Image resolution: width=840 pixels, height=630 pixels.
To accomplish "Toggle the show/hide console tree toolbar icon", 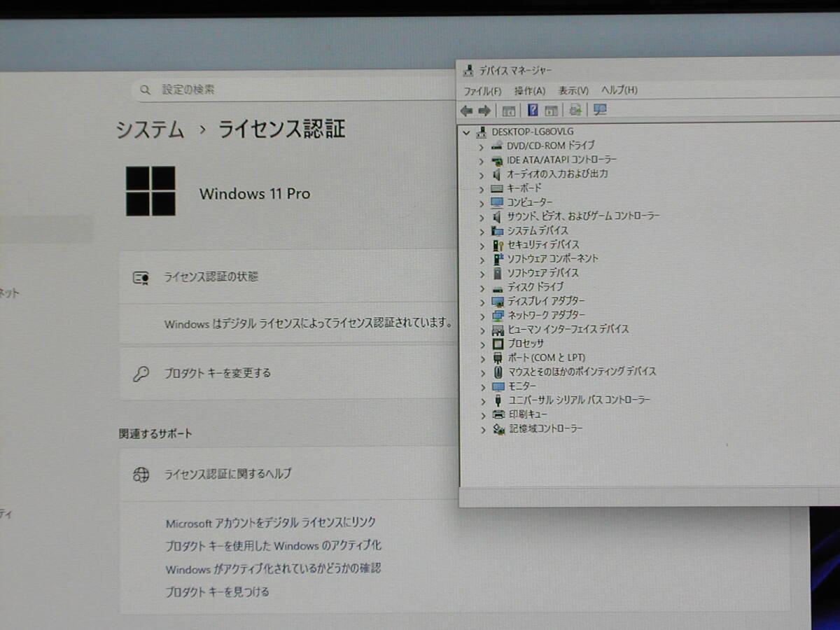I will (x=509, y=111).
